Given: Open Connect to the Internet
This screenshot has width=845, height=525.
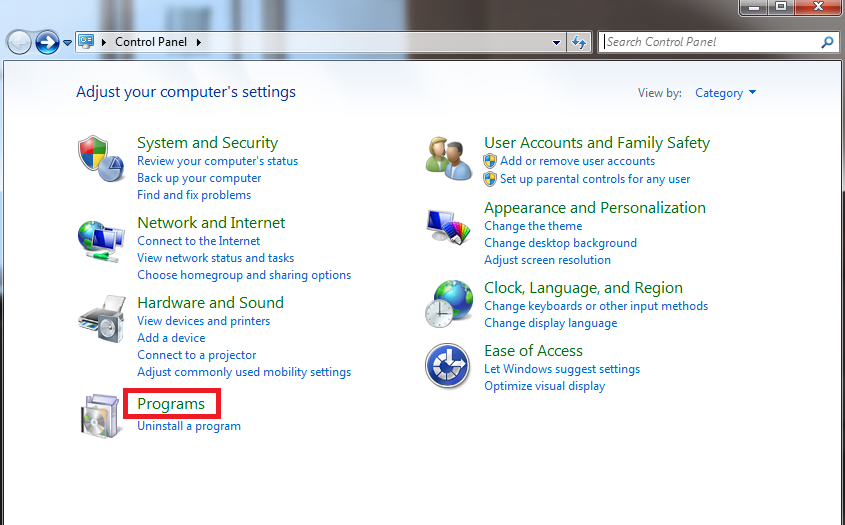Looking at the screenshot, I should (x=198, y=241).
